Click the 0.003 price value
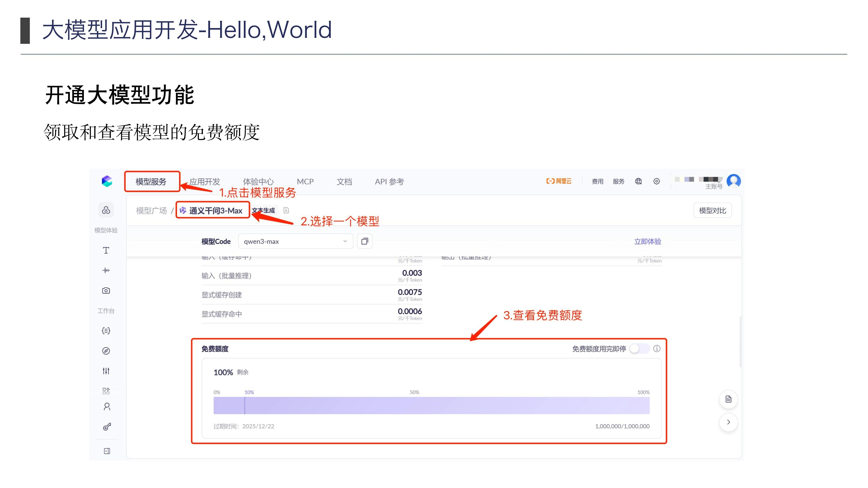 pyautogui.click(x=412, y=273)
